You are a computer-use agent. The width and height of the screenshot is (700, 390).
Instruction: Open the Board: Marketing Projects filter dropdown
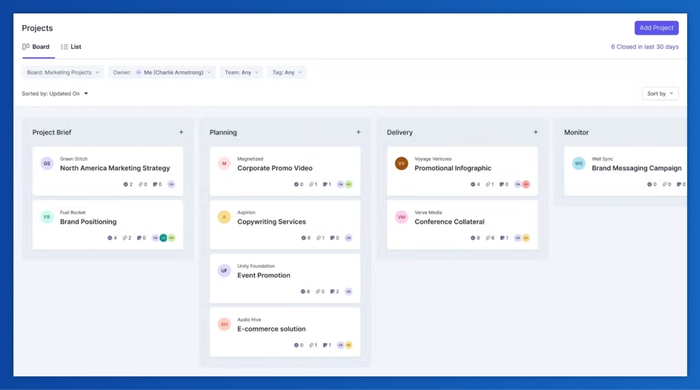(63, 72)
